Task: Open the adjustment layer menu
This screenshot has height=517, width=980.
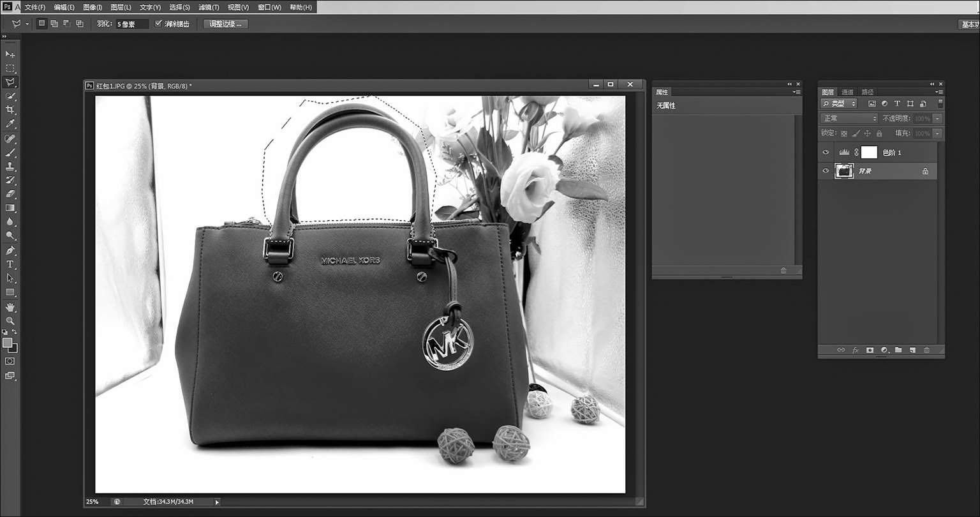Action: (x=884, y=350)
